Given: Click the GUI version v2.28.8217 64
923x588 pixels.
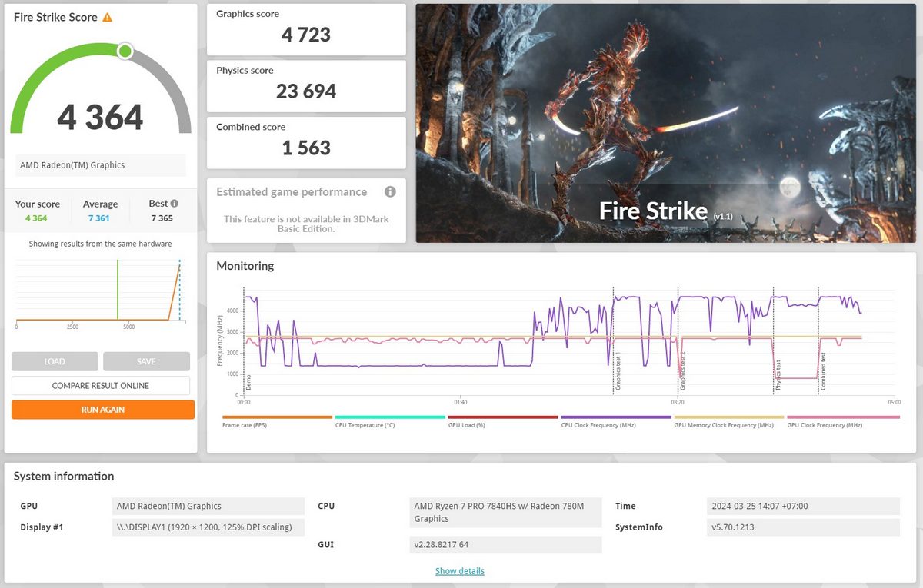Looking at the screenshot, I should 505,544.
